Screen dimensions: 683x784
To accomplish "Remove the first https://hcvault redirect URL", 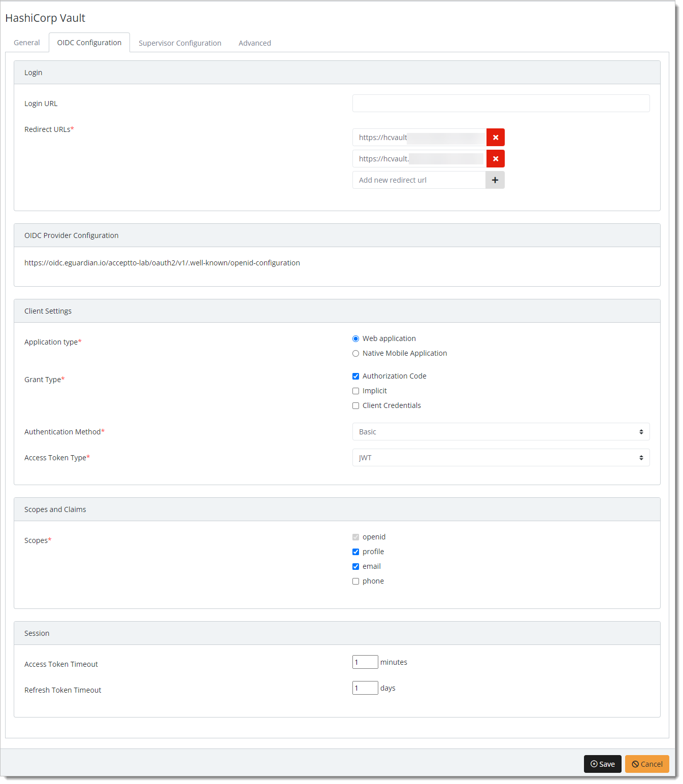I will point(495,138).
